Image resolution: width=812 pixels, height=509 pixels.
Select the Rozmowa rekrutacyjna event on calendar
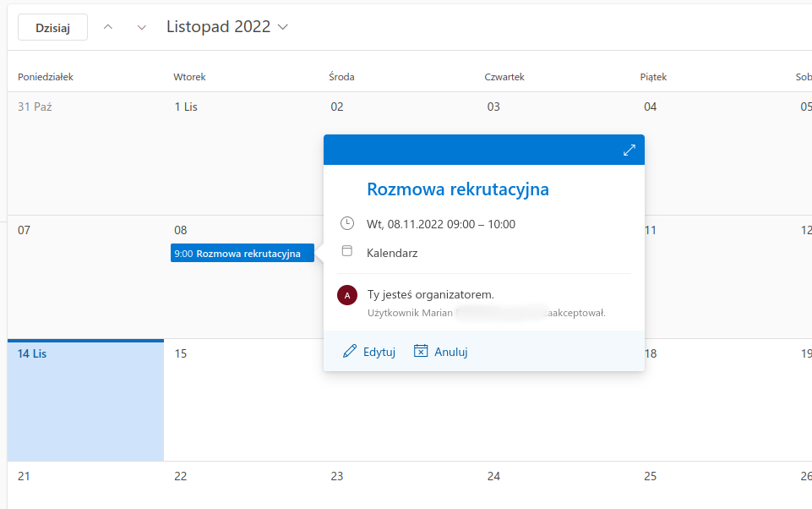(x=242, y=254)
